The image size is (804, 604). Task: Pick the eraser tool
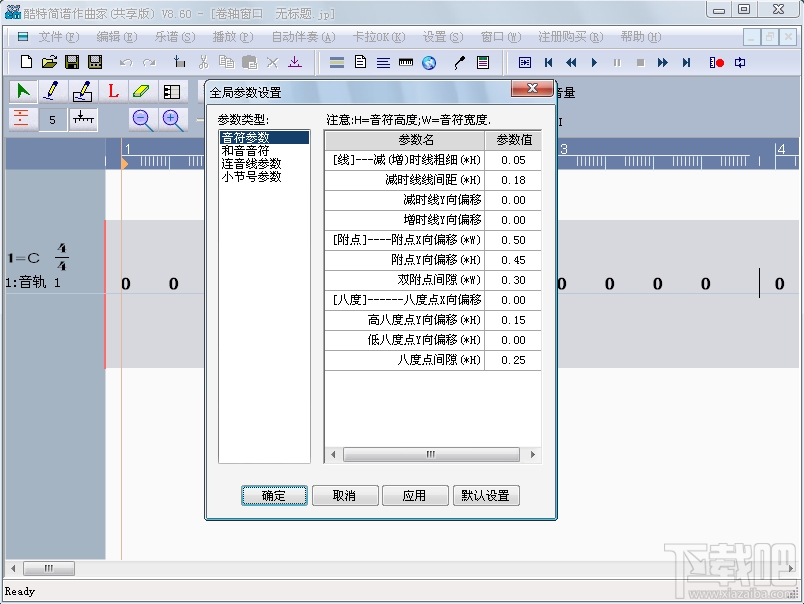(140, 90)
